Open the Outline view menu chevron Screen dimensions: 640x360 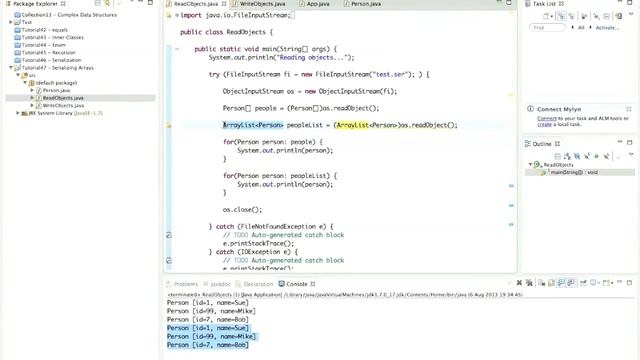(x=631, y=154)
